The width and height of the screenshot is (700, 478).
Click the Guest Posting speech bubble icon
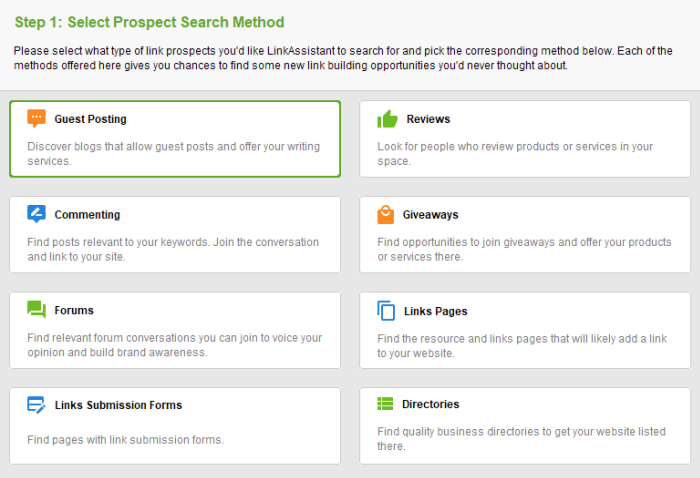[x=37, y=119]
